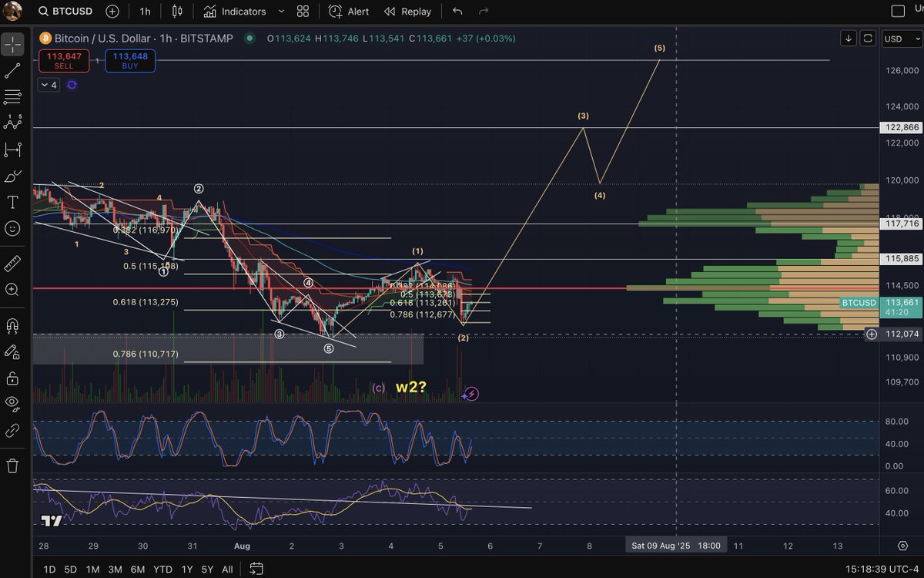Click the bracket-frame icon beside USD
This screenshot has width=924, height=578.
click(x=869, y=38)
